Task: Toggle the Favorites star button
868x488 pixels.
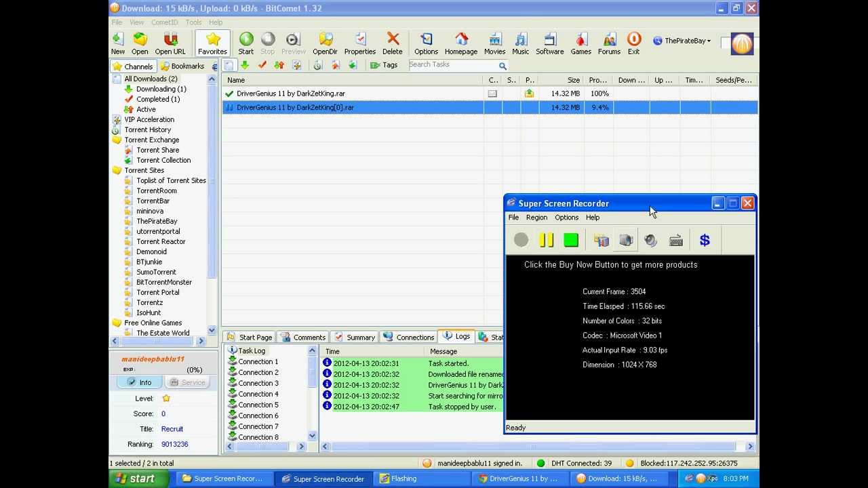Action: pos(212,43)
